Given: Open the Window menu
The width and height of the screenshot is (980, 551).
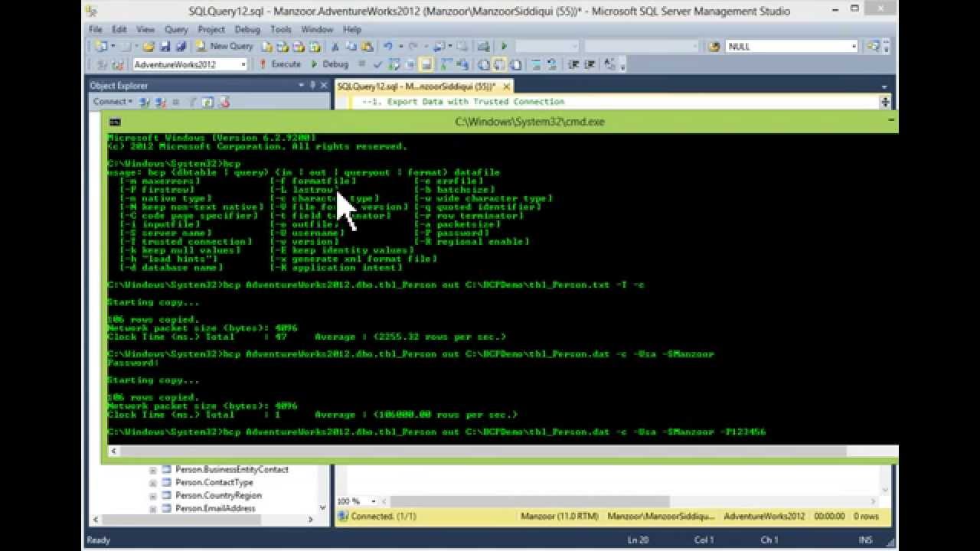Looking at the screenshot, I should pyautogui.click(x=317, y=29).
